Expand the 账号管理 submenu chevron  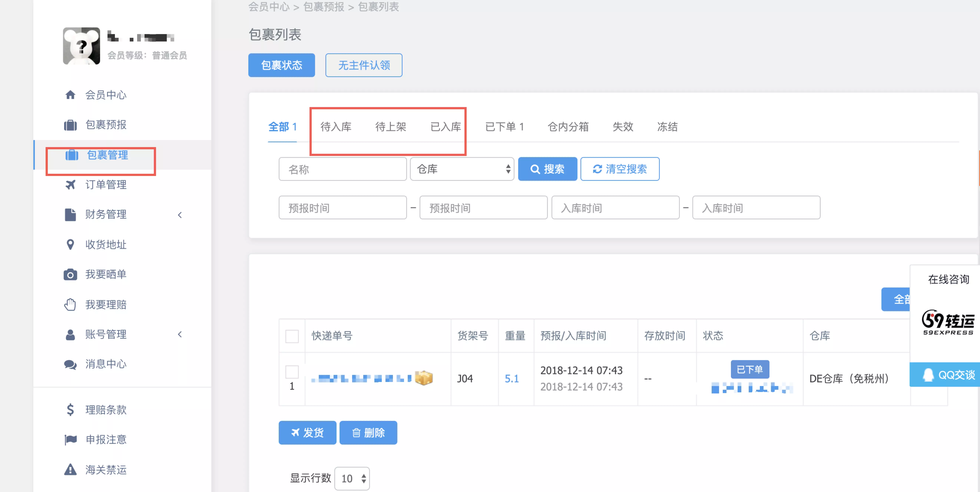click(x=180, y=334)
